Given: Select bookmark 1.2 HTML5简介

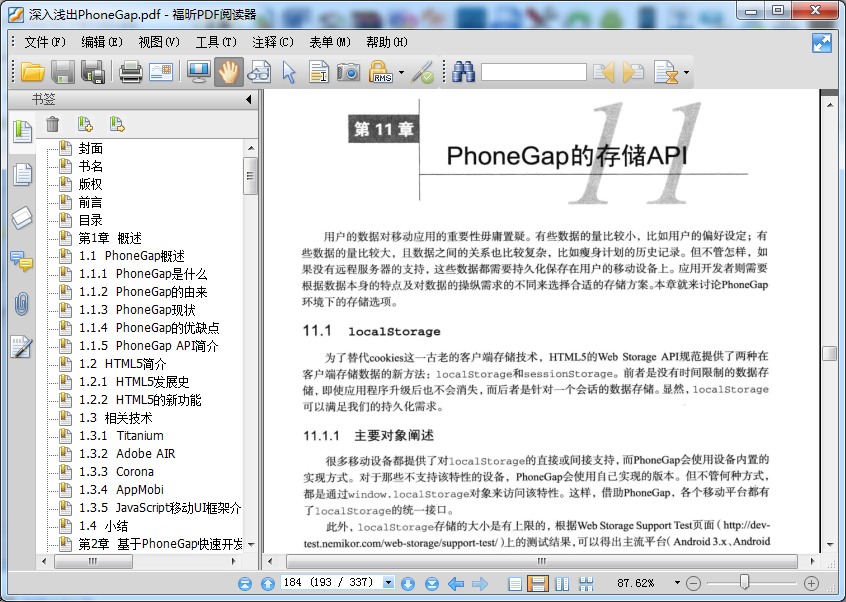Looking at the screenshot, I should click(122, 364).
